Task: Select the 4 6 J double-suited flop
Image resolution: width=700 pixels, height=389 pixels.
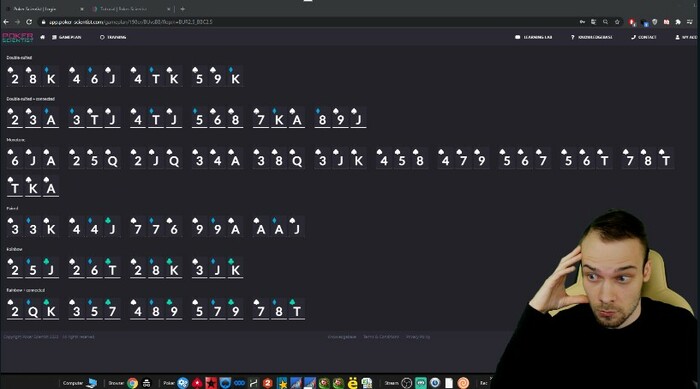Action: (94, 77)
